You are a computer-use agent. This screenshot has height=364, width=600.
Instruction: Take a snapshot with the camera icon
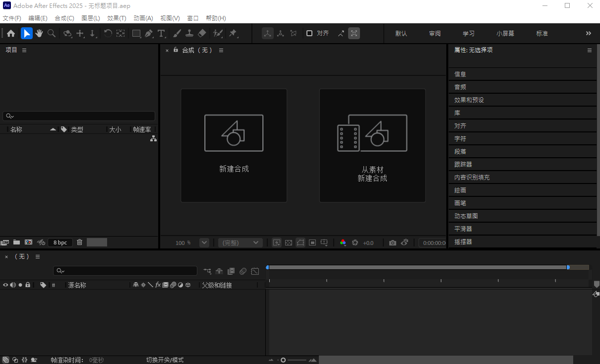[x=393, y=243]
